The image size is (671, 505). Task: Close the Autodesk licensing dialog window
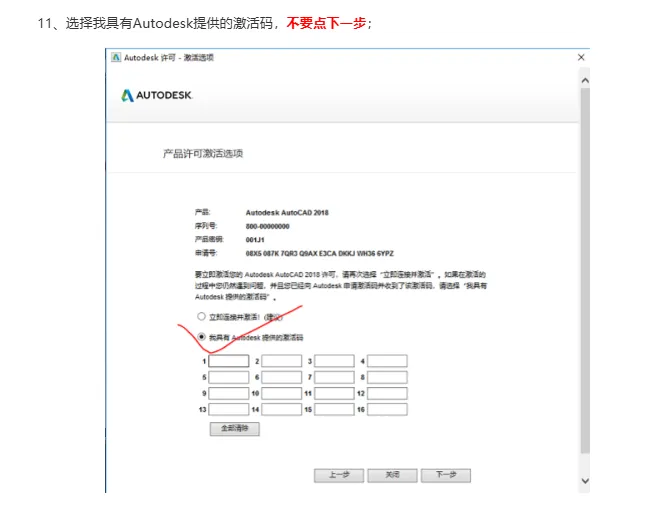click(581, 57)
